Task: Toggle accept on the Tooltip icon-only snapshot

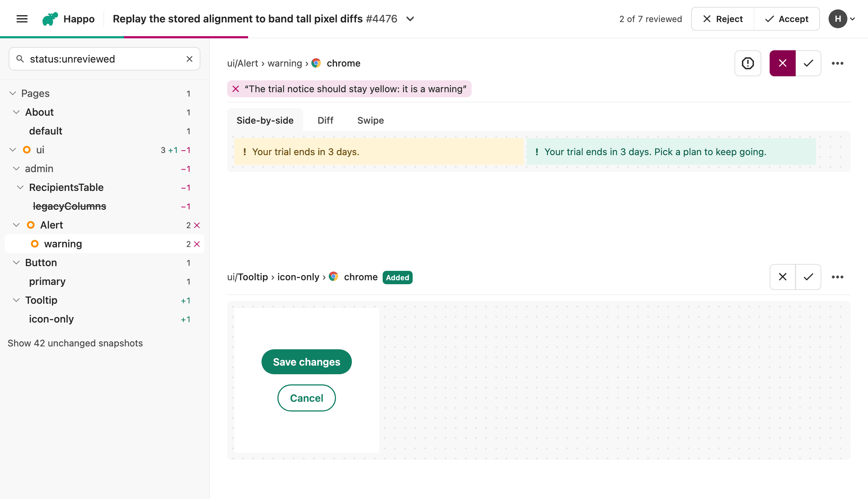Action: coord(808,277)
